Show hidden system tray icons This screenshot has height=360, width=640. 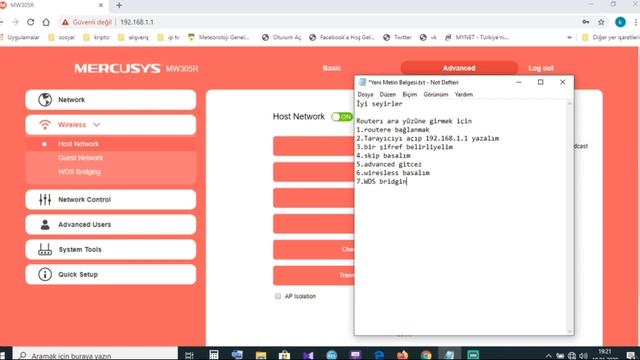click(x=548, y=356)
